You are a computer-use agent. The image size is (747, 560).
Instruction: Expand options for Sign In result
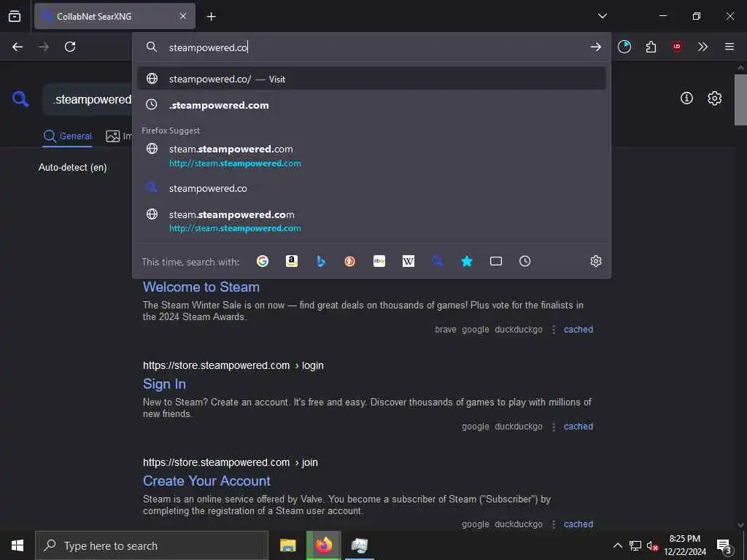point(553,427)
